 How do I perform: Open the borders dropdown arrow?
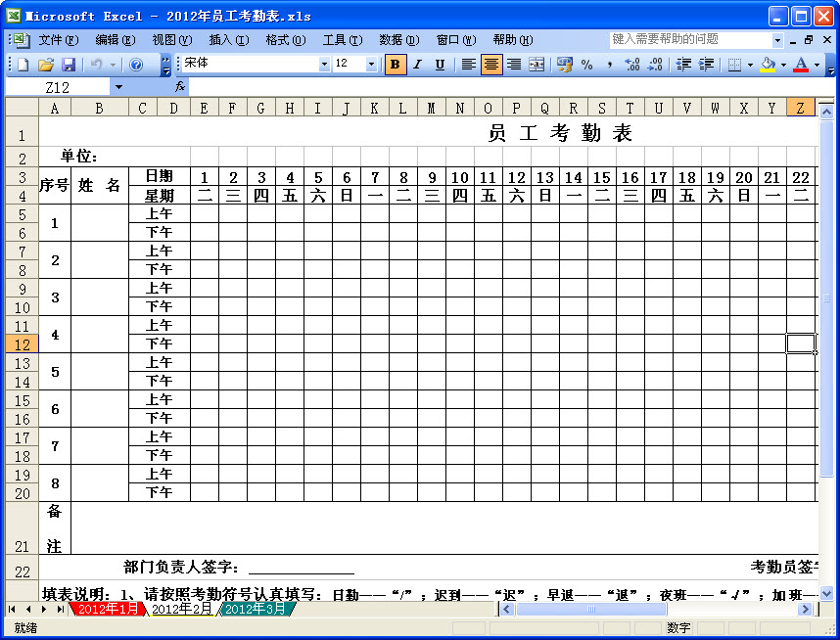click(x=748, y=64)
